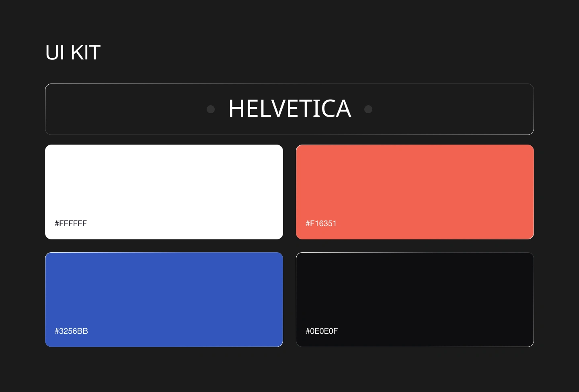Click the #3256BB hex code label
This screenshot has width=579, height=392.
(x=71, y=331)
